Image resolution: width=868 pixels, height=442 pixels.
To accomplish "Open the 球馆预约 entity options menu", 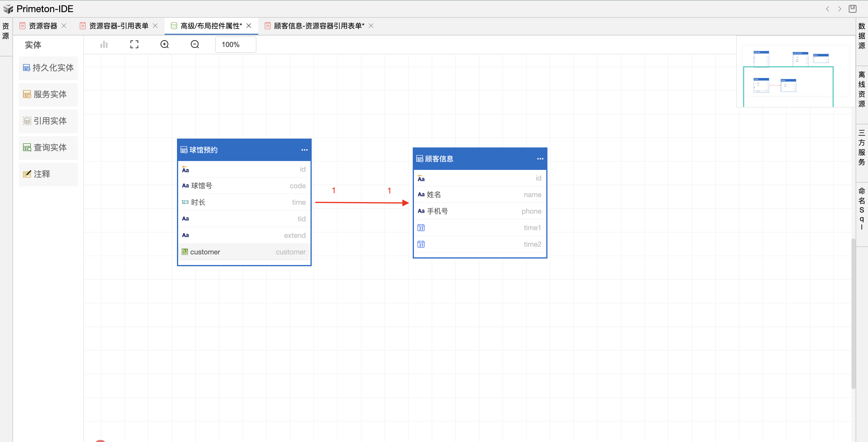I will [x=304, y=150].
